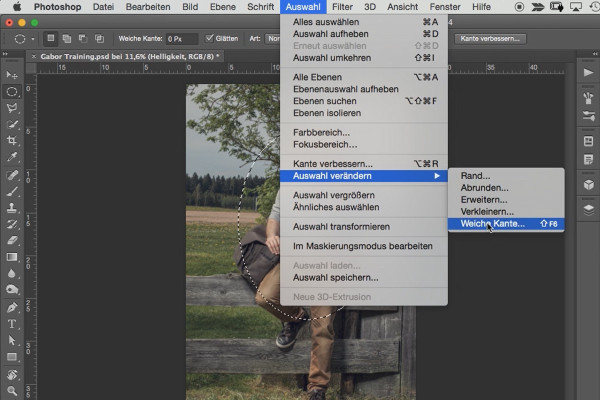Viewport: 600px width, 400px height.
Task: Expand the collapsed right panel dock
Action: [x=595, y=54]
